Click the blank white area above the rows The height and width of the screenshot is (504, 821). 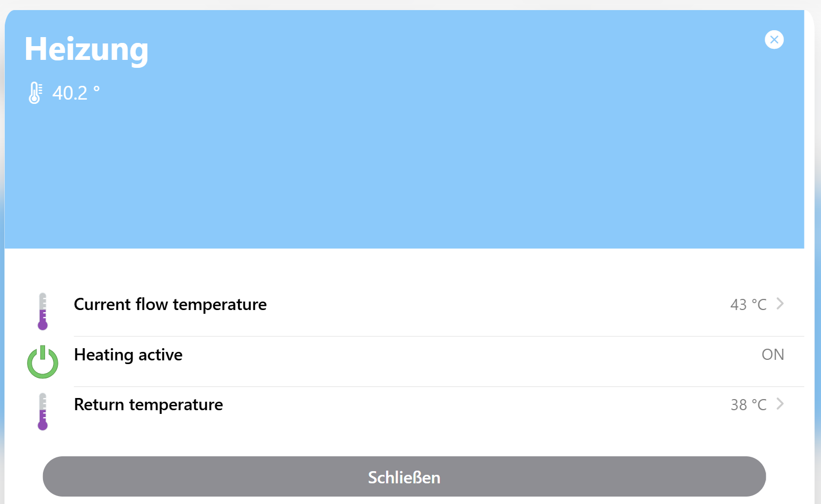coord(403,268)
